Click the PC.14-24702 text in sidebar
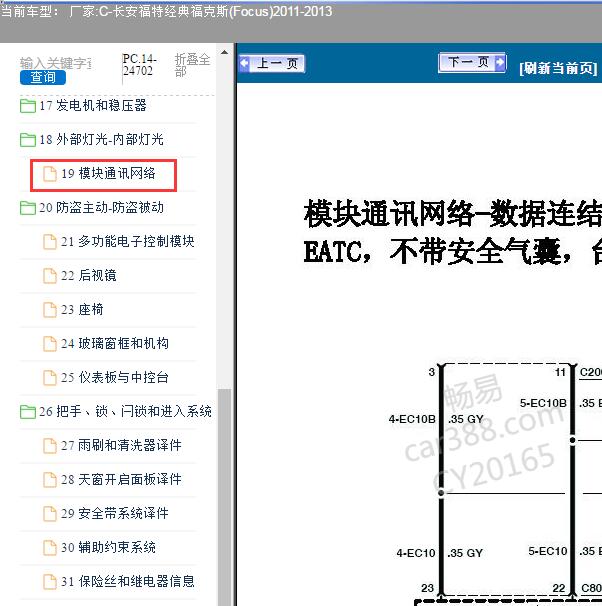This screenshot has width=602, height=606. click(139, 65)
